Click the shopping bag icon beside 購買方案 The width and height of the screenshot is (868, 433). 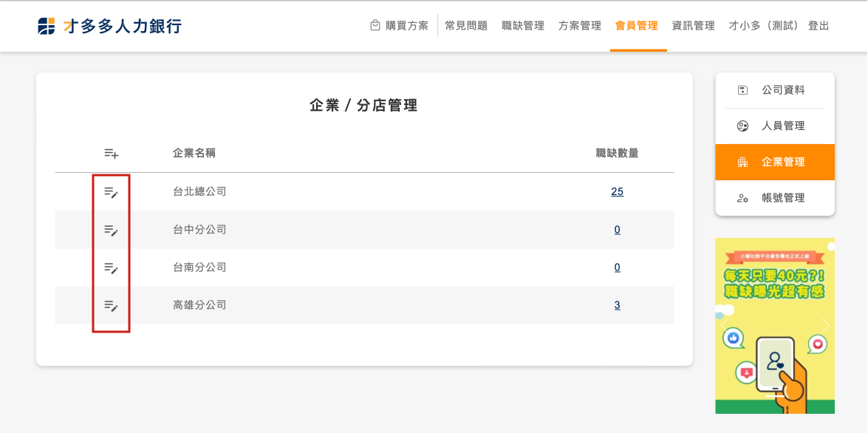(375, 26)
